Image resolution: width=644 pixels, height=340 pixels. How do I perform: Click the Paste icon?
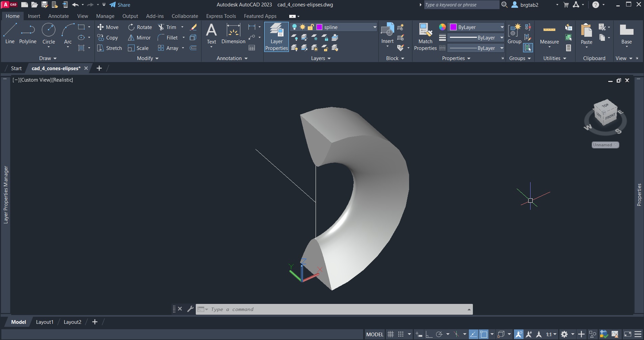coord(586,34)
